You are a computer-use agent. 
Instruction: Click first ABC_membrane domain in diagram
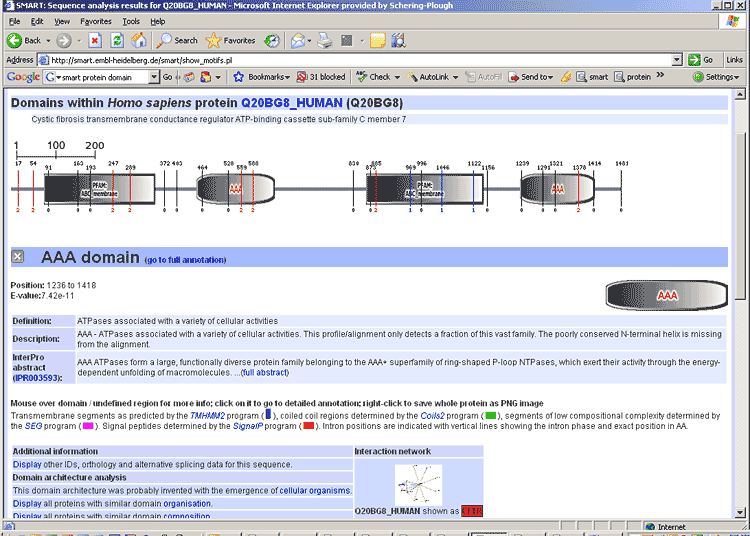pyautogui.click(x=99, y=189)
